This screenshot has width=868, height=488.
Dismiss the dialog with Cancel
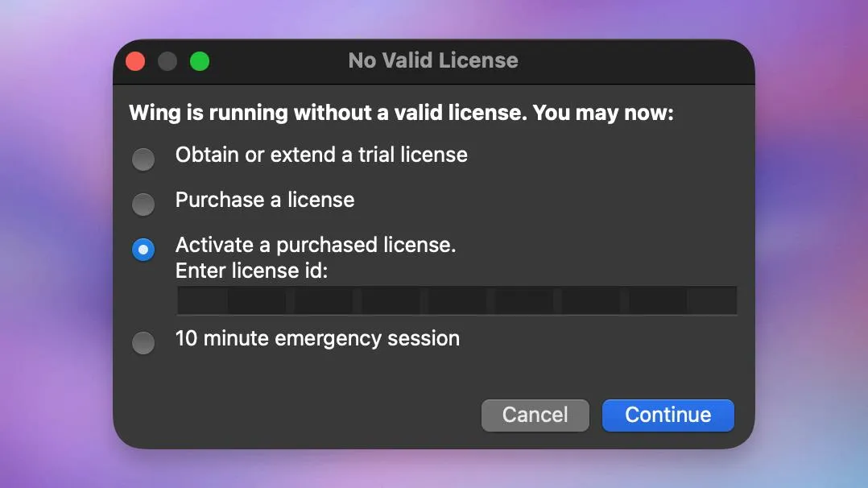[x=535, y=416]
